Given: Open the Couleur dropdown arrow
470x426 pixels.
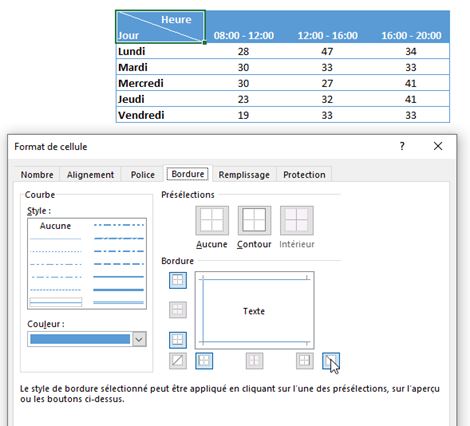Looking at the screenshot, I should 139,339.
